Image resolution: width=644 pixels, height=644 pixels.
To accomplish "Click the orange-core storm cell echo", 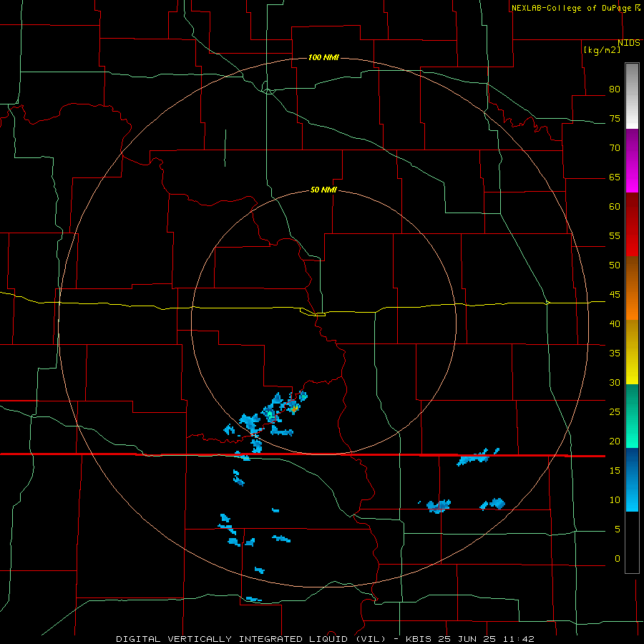I will 294,409.
